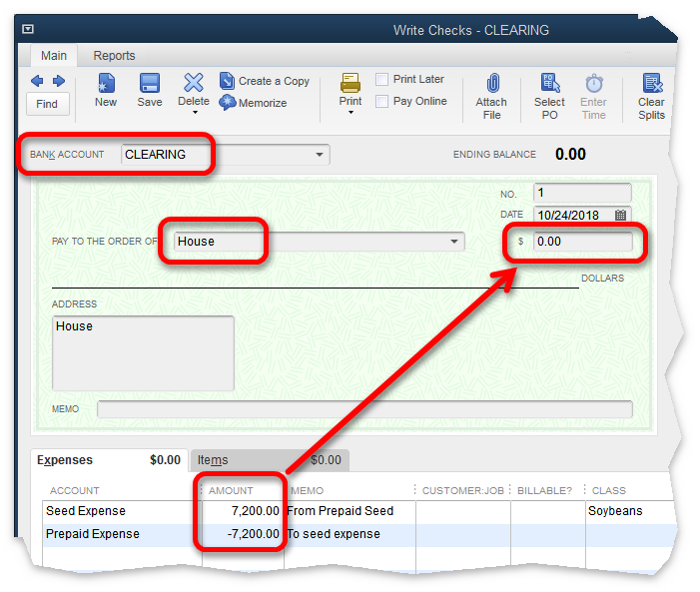
Task: Click the Class column header
Action: [609, 490]
